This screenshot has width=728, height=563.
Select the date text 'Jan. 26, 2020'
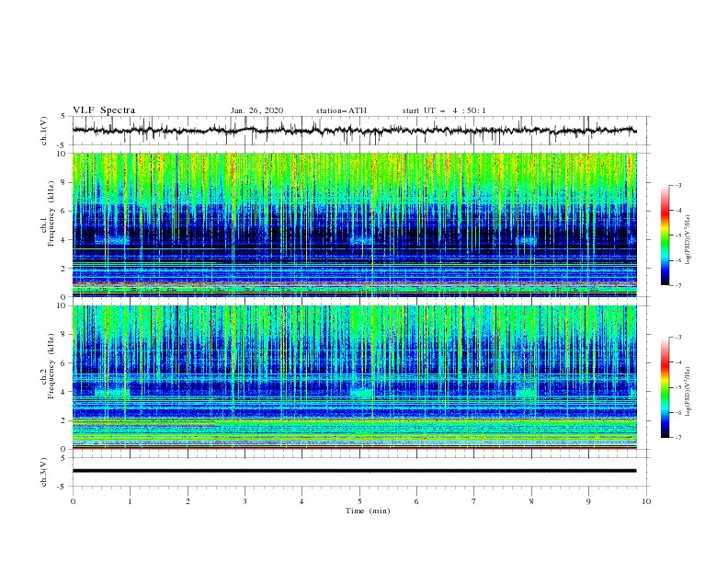pyautogui.click(x=256, y=110)
